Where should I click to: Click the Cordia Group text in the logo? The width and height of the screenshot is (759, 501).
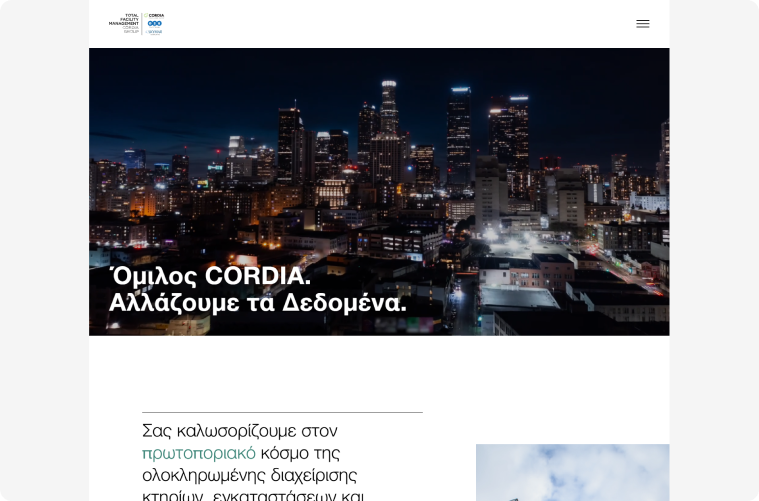[129, 31]
